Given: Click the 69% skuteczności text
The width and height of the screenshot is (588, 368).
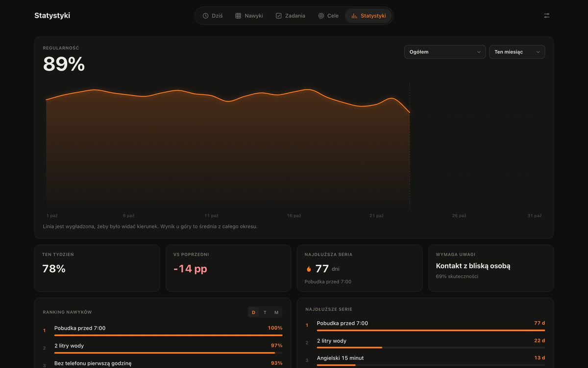Looking at the screenshot, I should click(x=457, y=276).
